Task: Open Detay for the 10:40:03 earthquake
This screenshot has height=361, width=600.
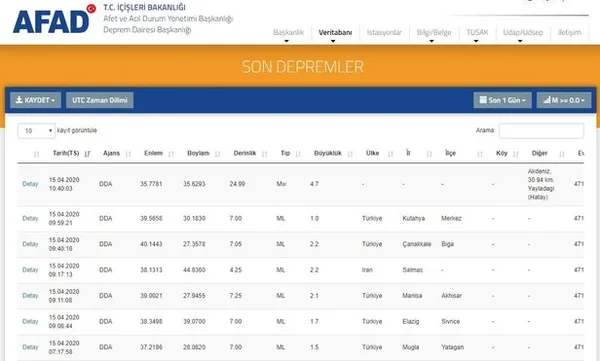Action: 30,184
